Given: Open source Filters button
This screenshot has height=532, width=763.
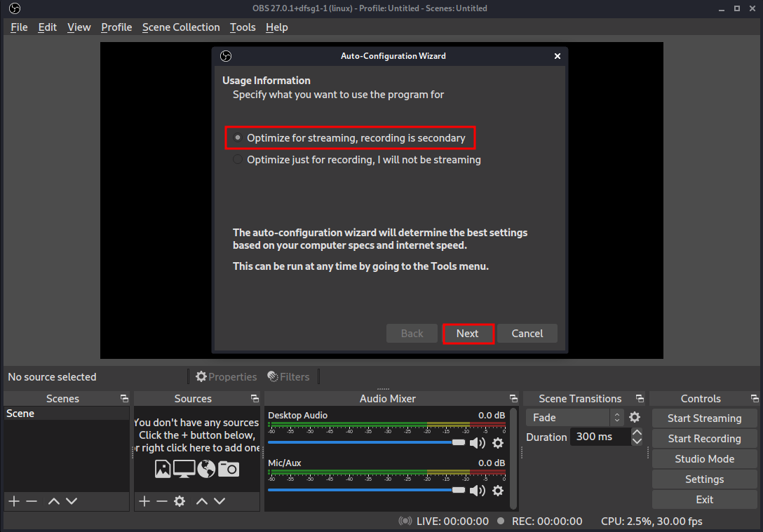Looking at the screenshot, I should click(288, 377).
